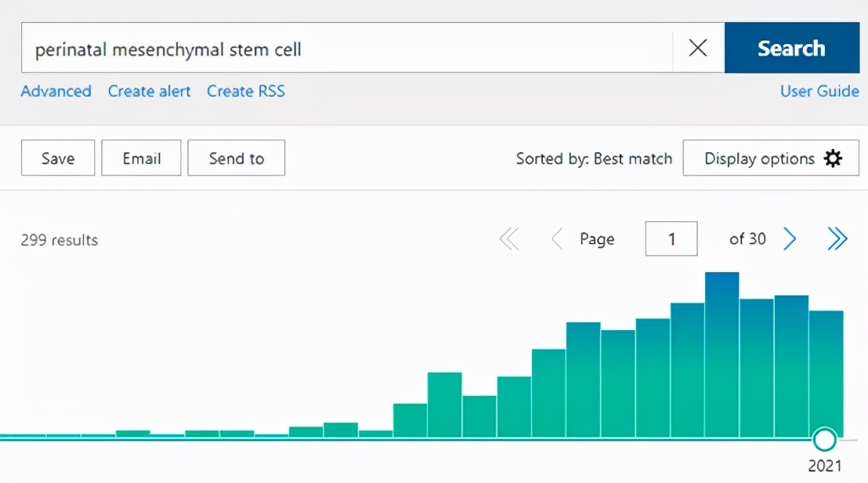Click the Sorted by: Best match label
This screenshot has width=868, height=483.
594,158
